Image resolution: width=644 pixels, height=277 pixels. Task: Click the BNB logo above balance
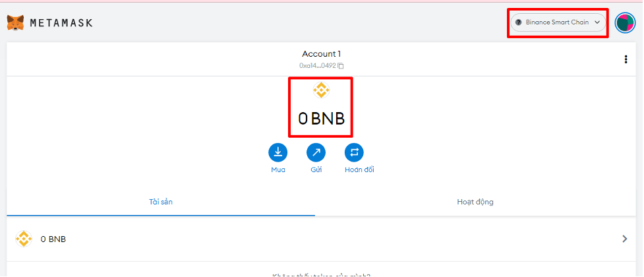click(321, 90)
